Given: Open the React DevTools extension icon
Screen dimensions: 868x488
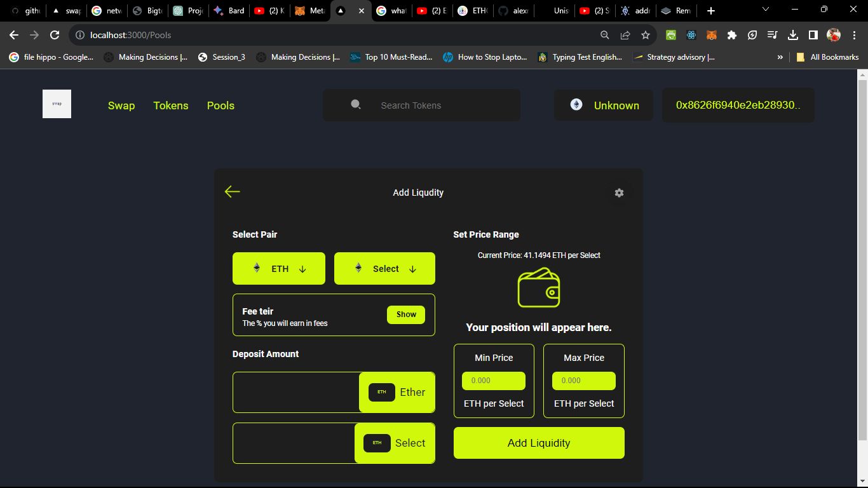Looking at the screenshot, I should [691, 35].
